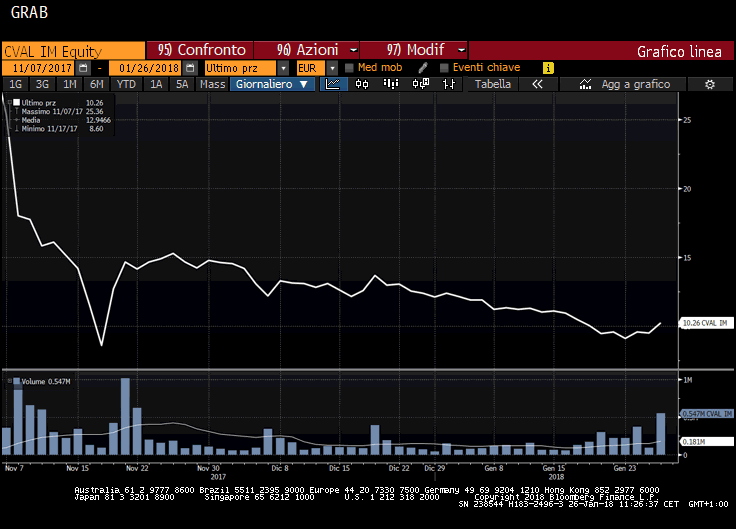This screenshot has width=736, height=529.
Task: Open 95) Confronto comparison
Action: (x=200, y=50)
